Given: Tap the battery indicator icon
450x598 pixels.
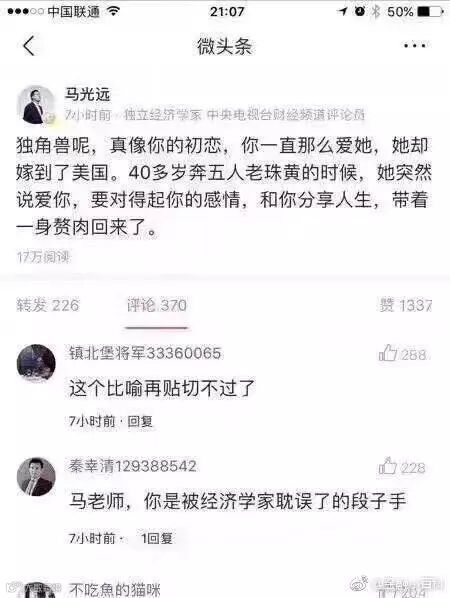Looking at the screenshot, I should click(x=431, y=11).
